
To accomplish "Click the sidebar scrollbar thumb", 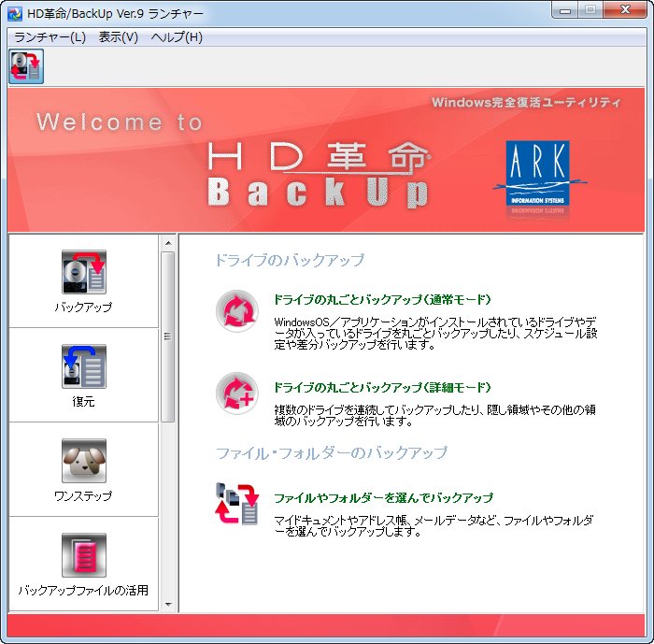I will 167,336.
